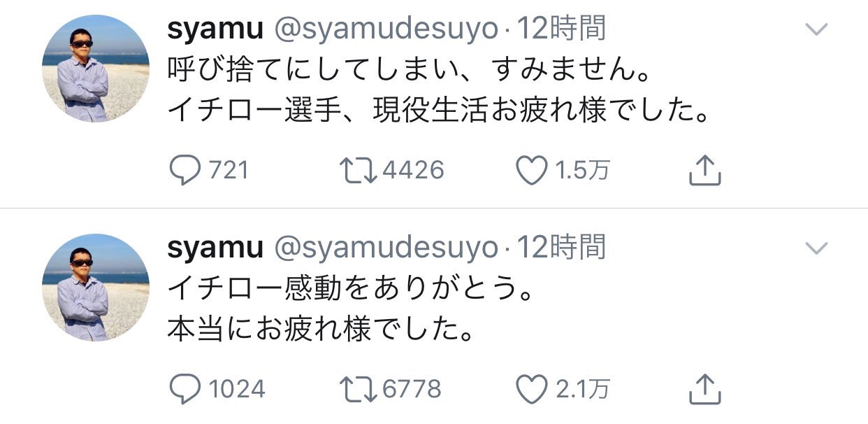
Task: Like the tweet with 1.5万 likes
Action: click(530, 170)
